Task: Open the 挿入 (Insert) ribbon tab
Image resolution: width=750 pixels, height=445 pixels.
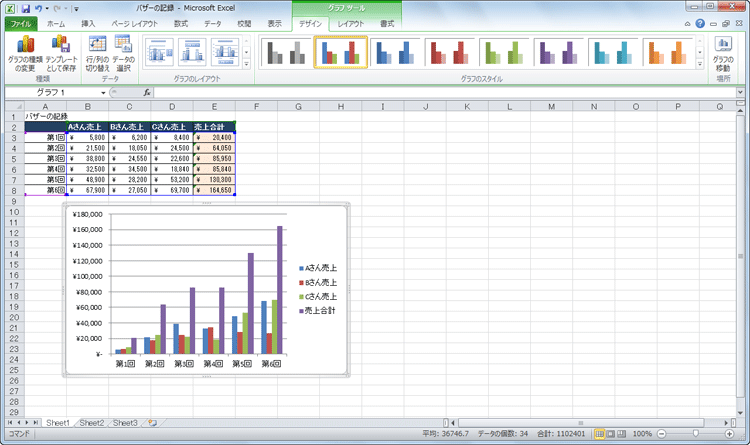Action: (88, 22)
